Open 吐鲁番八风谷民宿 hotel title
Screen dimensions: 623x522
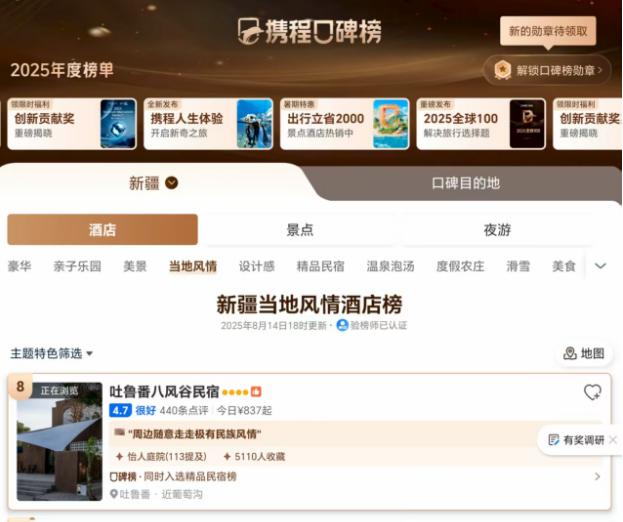pos(164,392)
